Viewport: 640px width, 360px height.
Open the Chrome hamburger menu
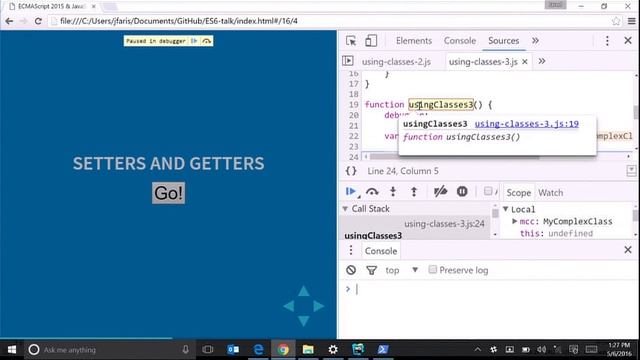click(632, 21)
